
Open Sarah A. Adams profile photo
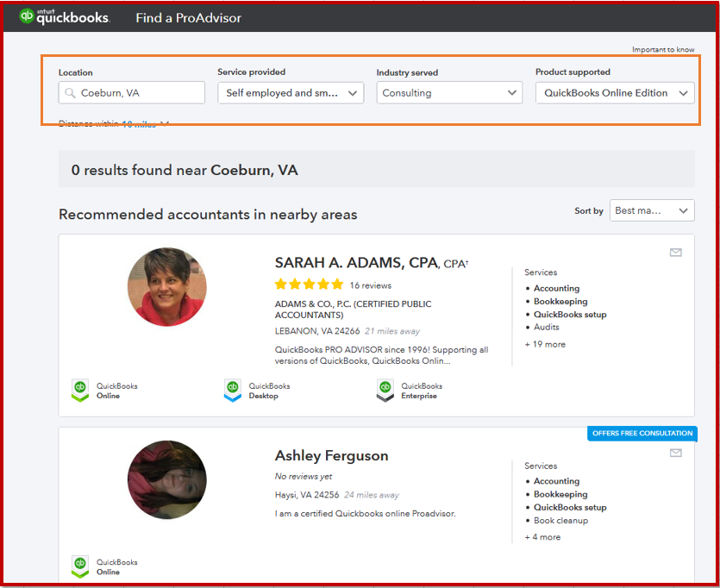[x=167, y=287]
